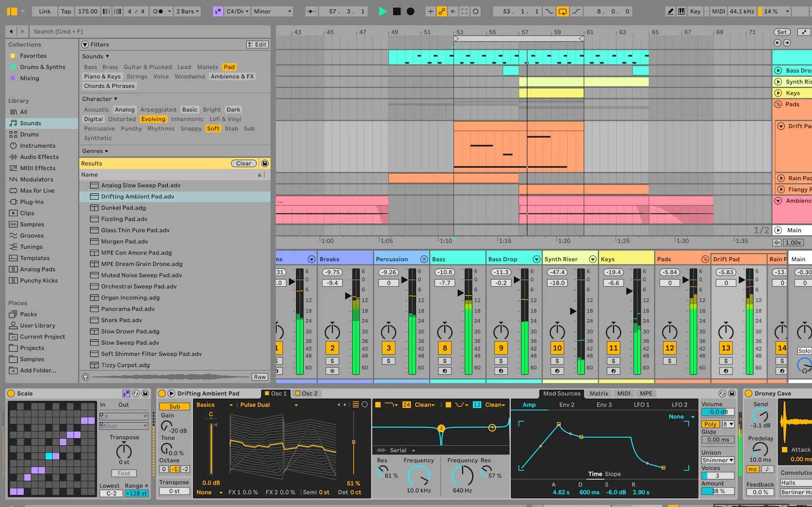Select Glass Thin Pure Pad.adv preset
The image size is (812, 507).
coord(135,230)
